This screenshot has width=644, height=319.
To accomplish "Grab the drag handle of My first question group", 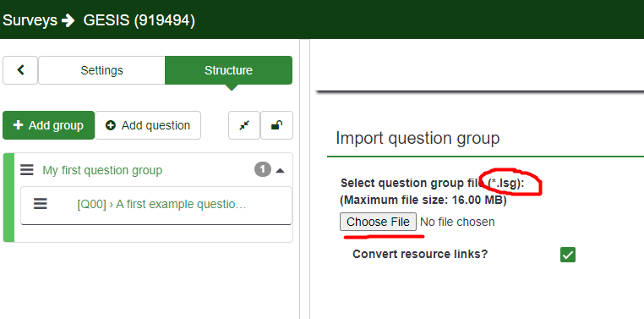I will coord(27,170).
